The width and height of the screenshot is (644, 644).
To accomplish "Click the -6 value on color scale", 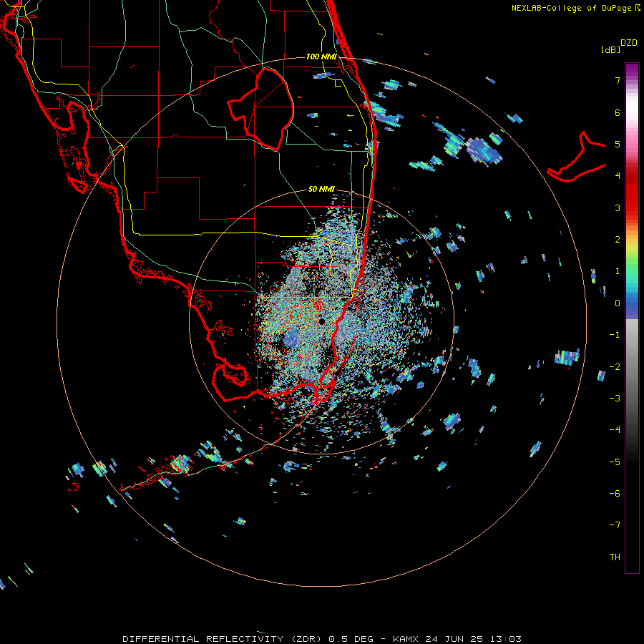I will (x=615, y=494).
